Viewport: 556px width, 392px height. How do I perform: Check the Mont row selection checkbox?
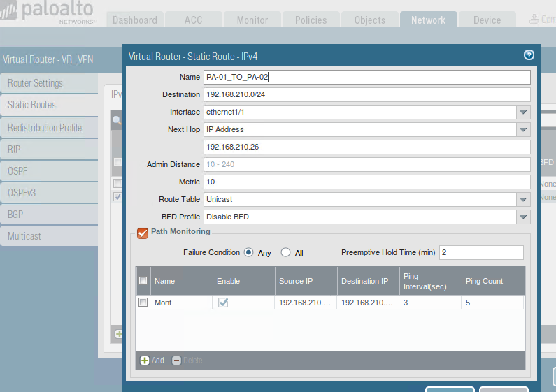[143, 303]
